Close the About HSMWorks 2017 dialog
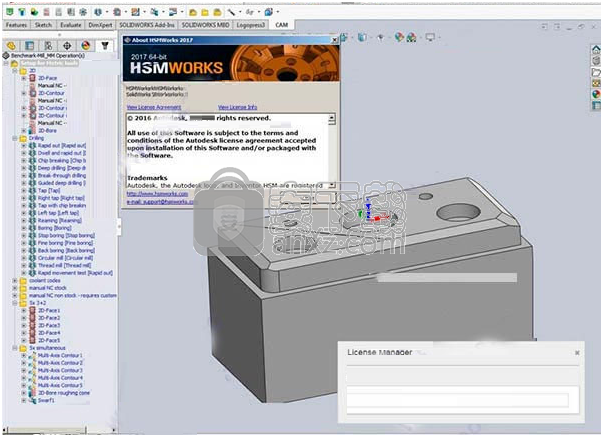603x436 pixels. coord(335,40)
